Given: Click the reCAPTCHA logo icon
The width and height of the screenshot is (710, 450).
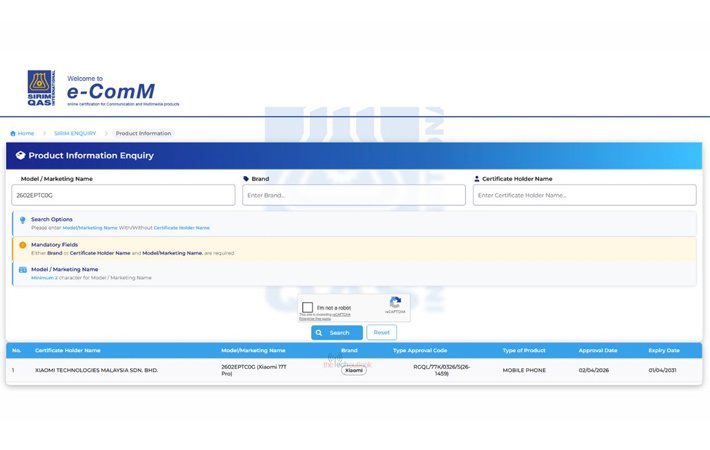Looking at the screenshot, I should coord(395,304).
